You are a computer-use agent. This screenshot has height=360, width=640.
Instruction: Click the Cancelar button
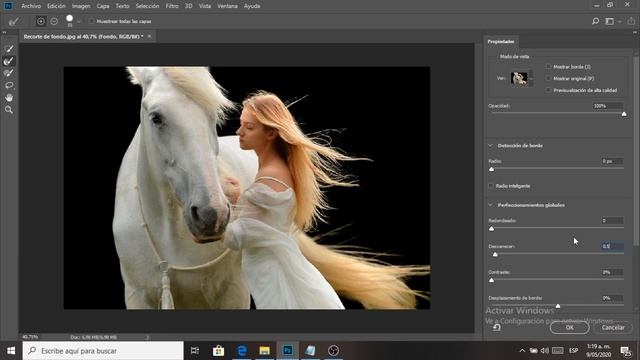613,327
